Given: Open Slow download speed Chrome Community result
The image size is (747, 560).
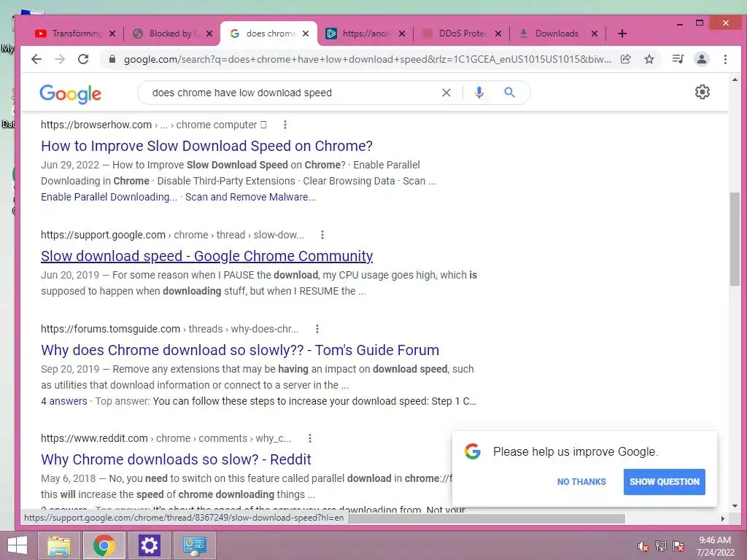Looking at the screenshot, I should (x=206, y=256).
